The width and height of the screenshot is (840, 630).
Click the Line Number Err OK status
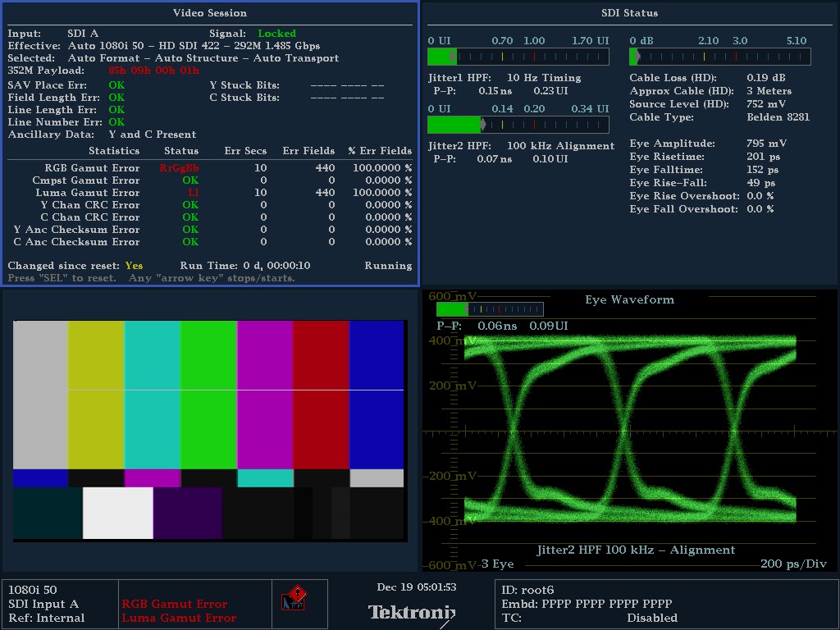click(x=116, y=121)
